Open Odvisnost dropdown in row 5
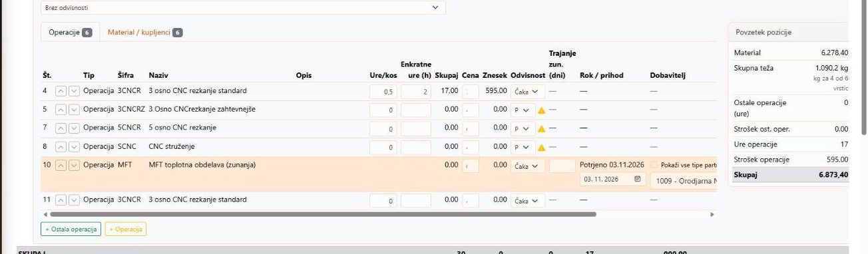 [523, 110]
